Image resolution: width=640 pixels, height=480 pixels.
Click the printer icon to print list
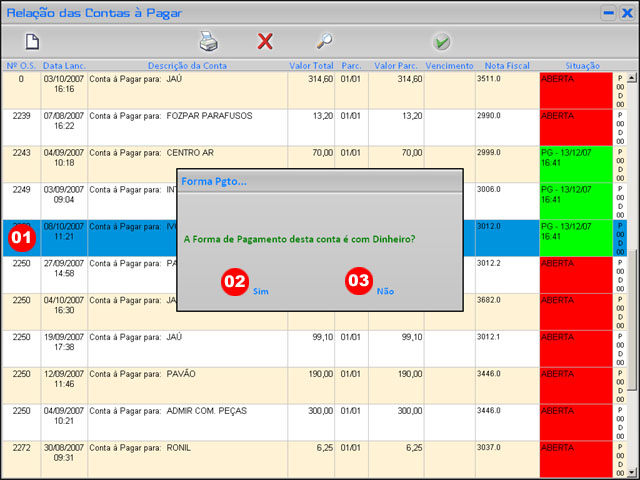point(208,42)
